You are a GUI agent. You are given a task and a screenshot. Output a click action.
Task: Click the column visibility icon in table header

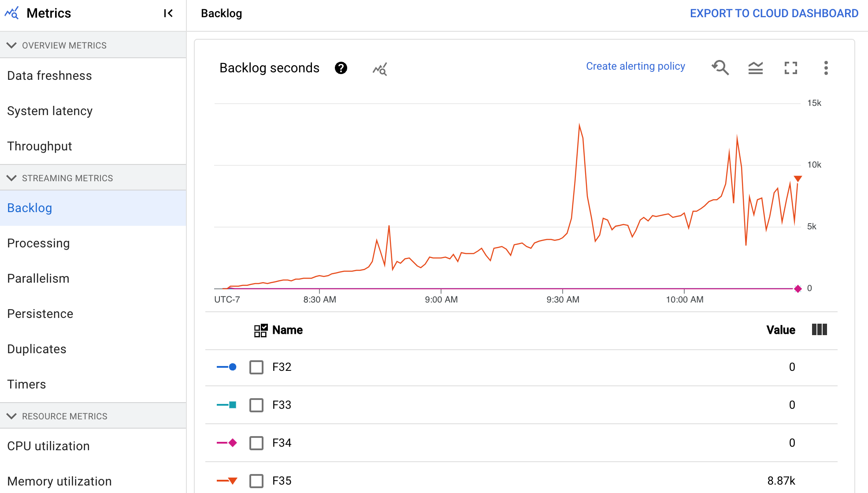(819, 330)
